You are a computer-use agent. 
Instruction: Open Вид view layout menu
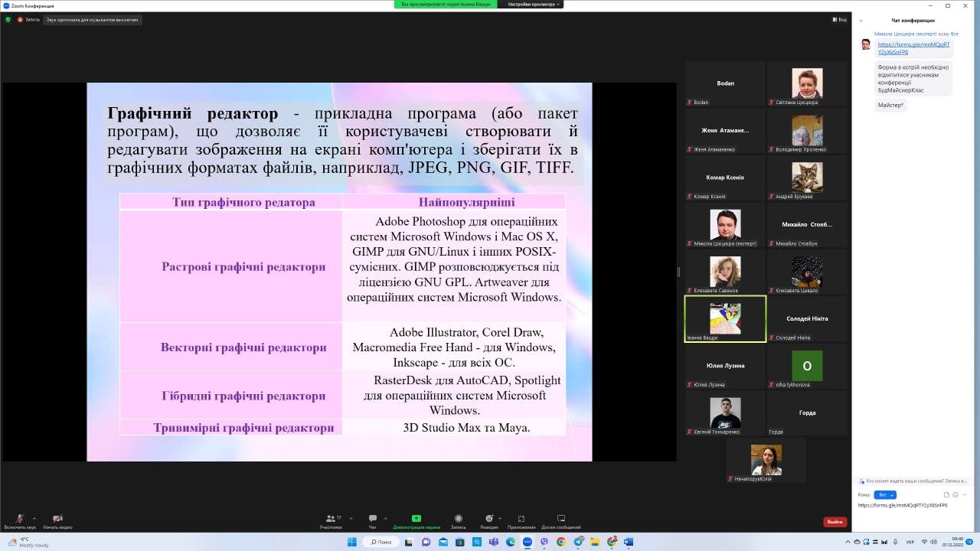click(840, 19)
